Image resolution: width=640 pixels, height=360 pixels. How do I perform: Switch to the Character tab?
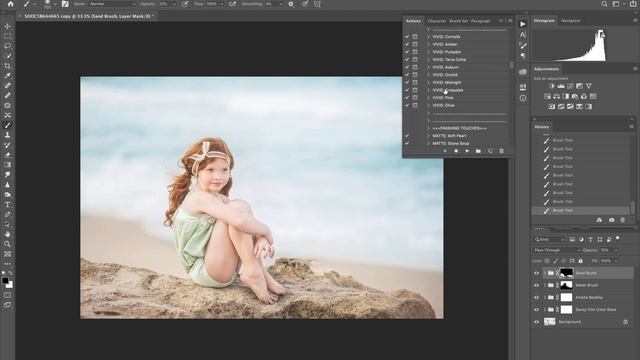437,21
